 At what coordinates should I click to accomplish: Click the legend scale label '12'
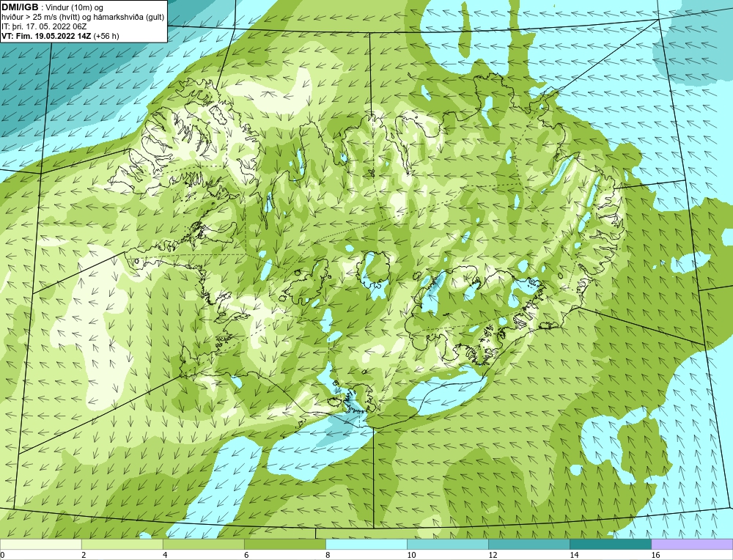coord(493,555)
